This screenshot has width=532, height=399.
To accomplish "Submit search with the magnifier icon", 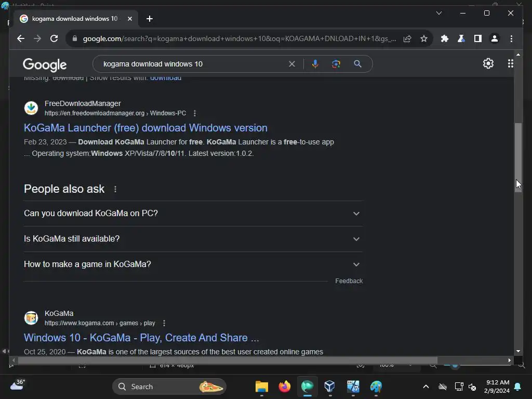I will tap(357, 64).
